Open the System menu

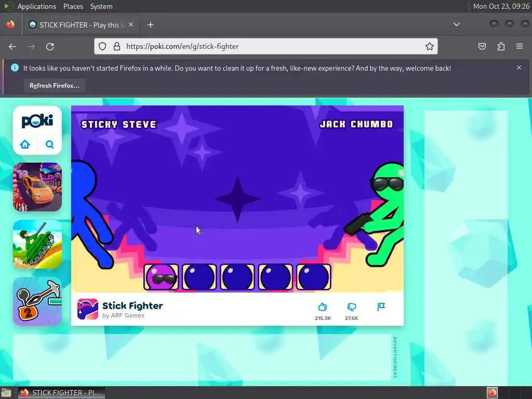(101, 6)
